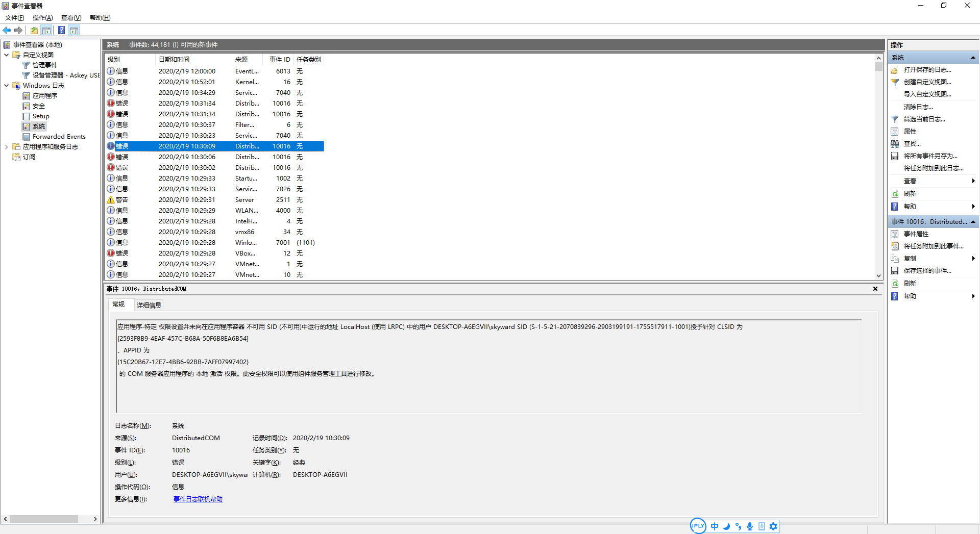Expand 应用程序和服务日志 tree node
Image resolution: width=980 pixels, height=534 pixels.
click(x=6, y=147)
